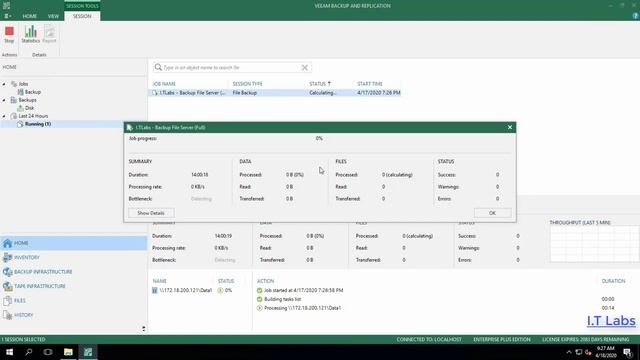Viewport: 640px width, 360px height.
Task: Click the Throughput graph area
Action: (x=595, y=244)
